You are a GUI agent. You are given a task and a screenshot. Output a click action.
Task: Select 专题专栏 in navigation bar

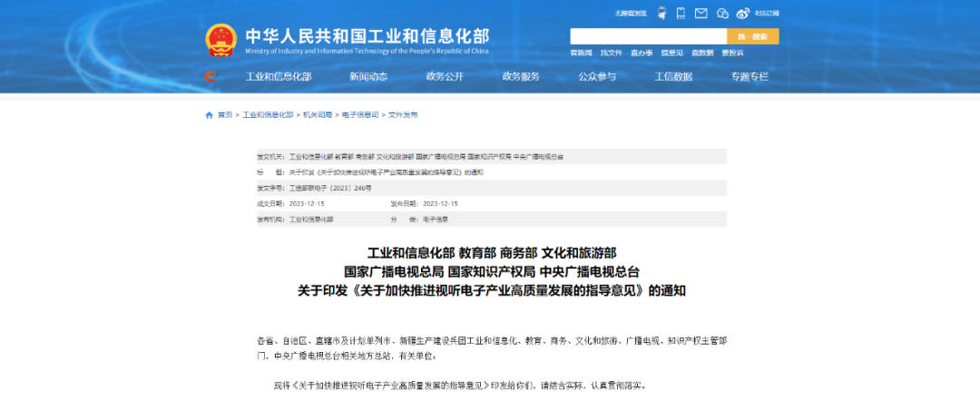tap(750, 77)
